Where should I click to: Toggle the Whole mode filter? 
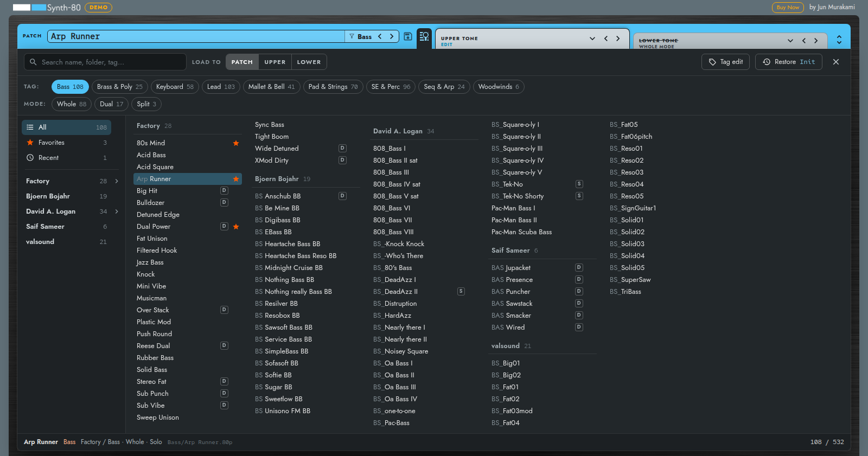point(72,104)
